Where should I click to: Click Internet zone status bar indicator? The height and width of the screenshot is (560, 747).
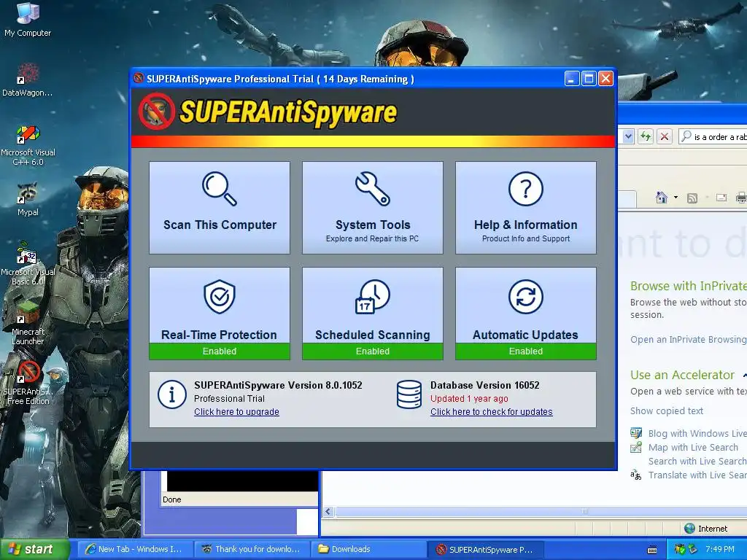point(706,528)
